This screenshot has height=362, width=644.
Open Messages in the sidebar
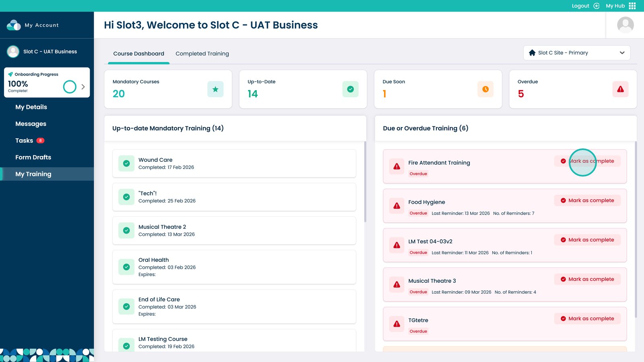tap(31, 124)
